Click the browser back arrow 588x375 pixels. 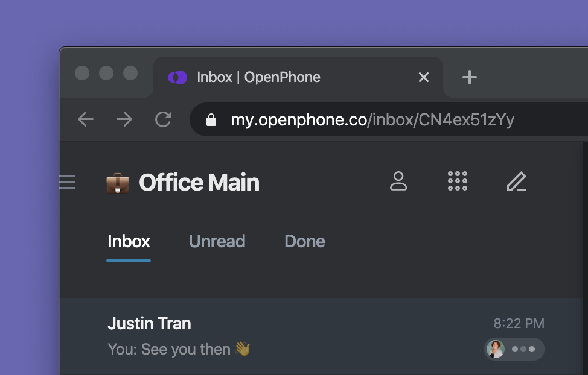point(86,119)
